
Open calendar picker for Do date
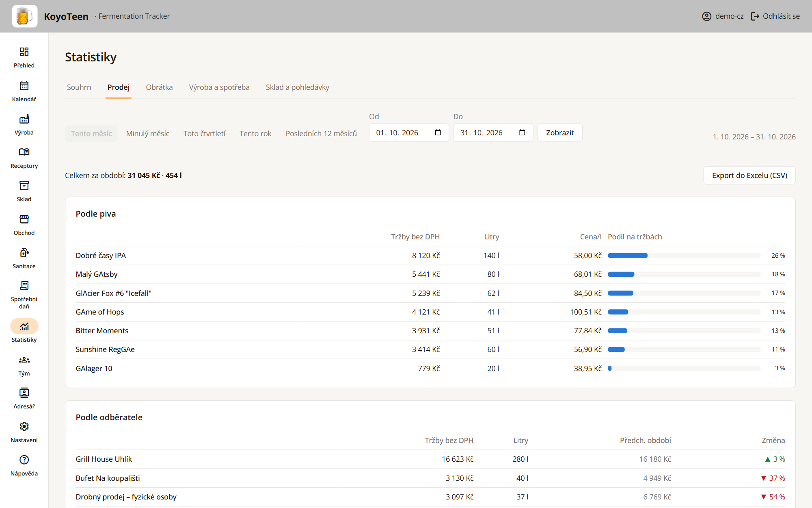click(x=522, y=132)
